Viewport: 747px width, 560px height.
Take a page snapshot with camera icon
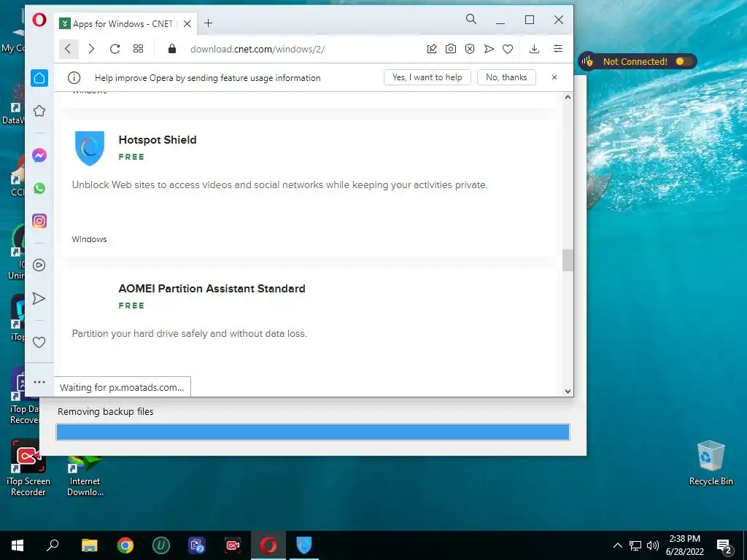[451, 49]
